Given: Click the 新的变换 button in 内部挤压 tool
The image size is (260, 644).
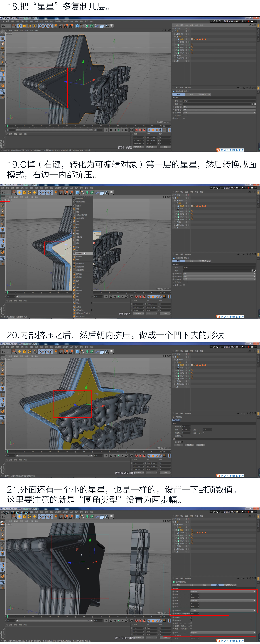Looking at the screenshot, I should coord(190,445).
